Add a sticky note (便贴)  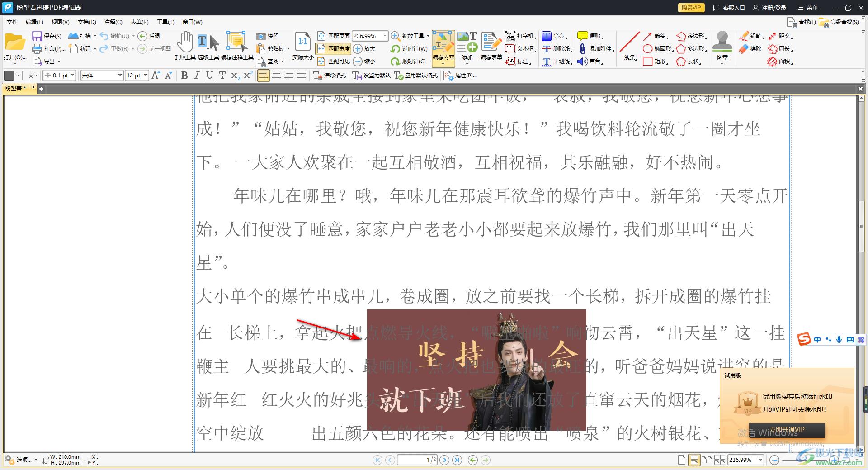click(590, 36)
